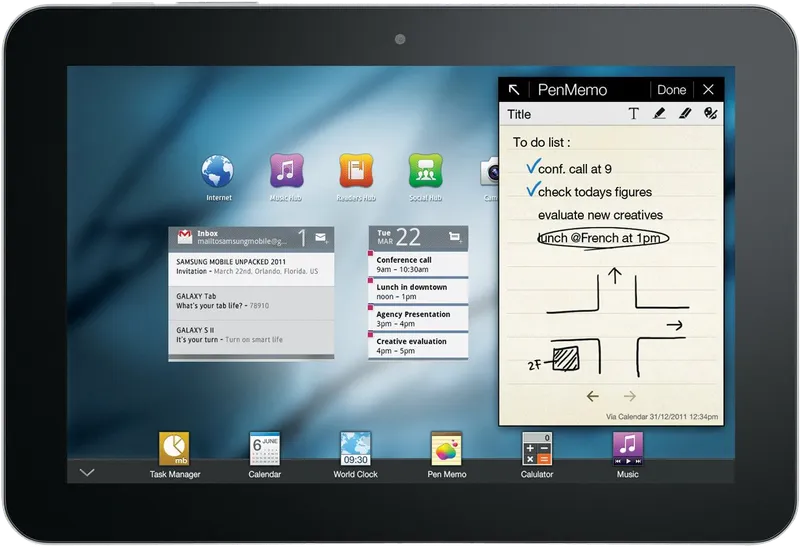Tap 'lunch @French at 1pm' memo line
Viewport: 800px width, 547px height.
[600, 238]
